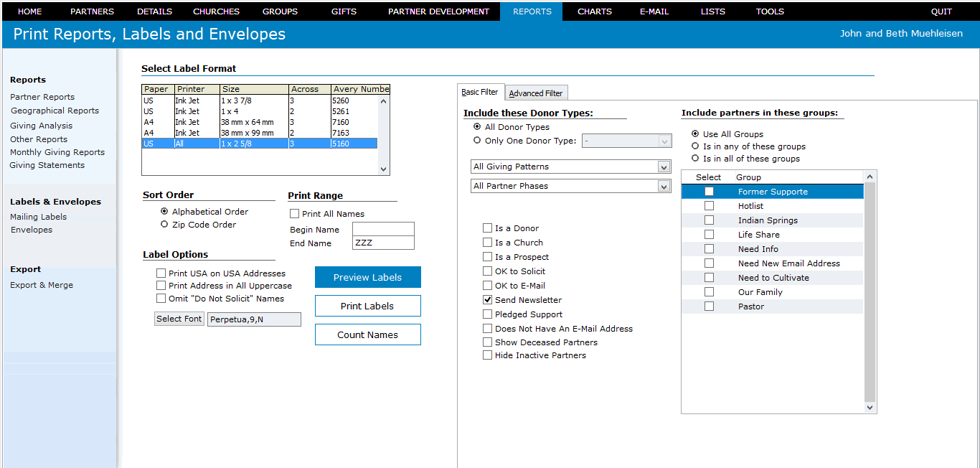Click group list scroll-down arrow

(x=870, y=408)
